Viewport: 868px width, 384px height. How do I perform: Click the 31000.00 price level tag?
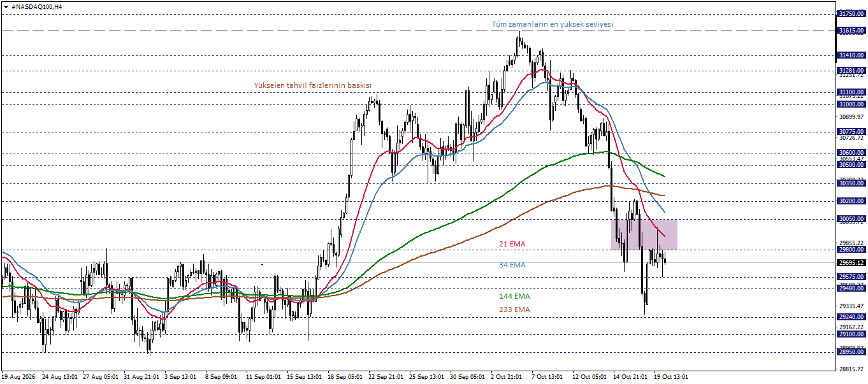pyautogui.click(x=851, y=104)
